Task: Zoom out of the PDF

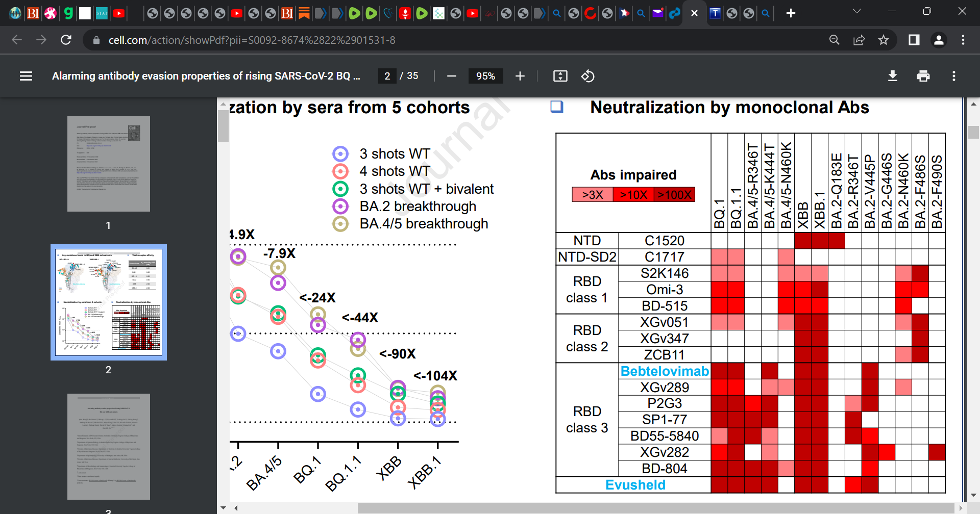Action: [x=451, y=76]
